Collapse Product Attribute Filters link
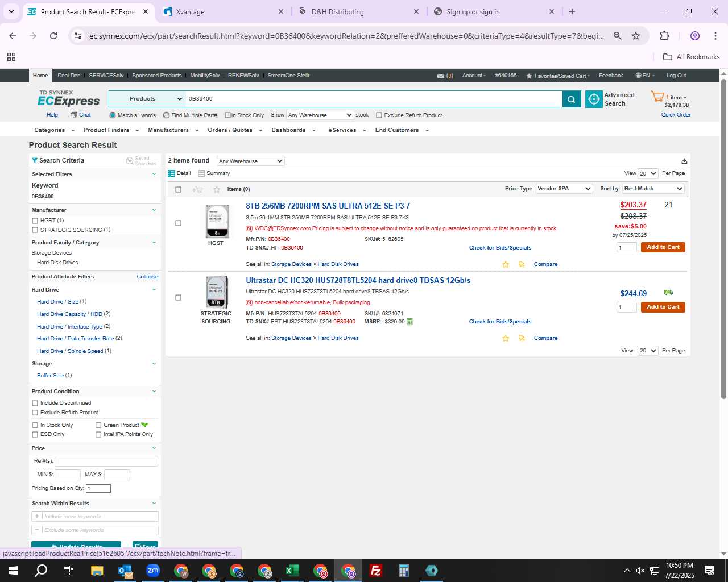The height and width of the screenshot is (582, 728). coord(147,277)
